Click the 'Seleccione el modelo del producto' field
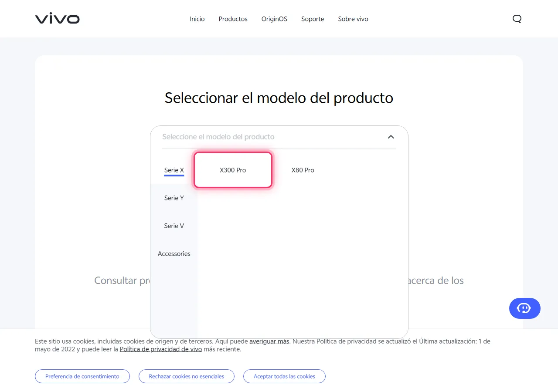The image size is (558, 392). tap(279, 137)
